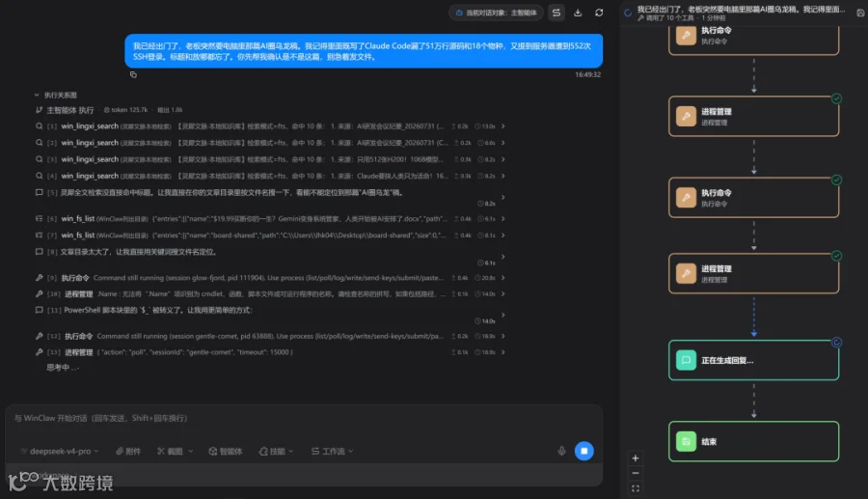Collapse the 执行关系图 section
This screenshot has width=868, height=499.
(x=37, y=96)
